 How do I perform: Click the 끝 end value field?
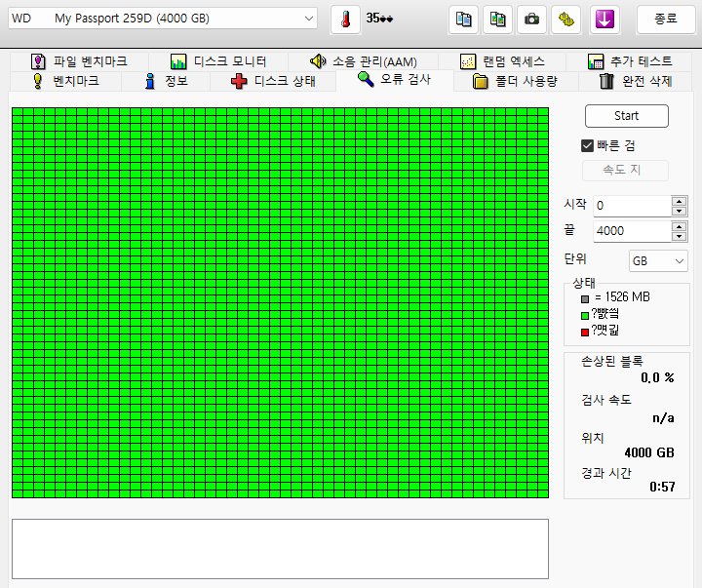(632, 231)
